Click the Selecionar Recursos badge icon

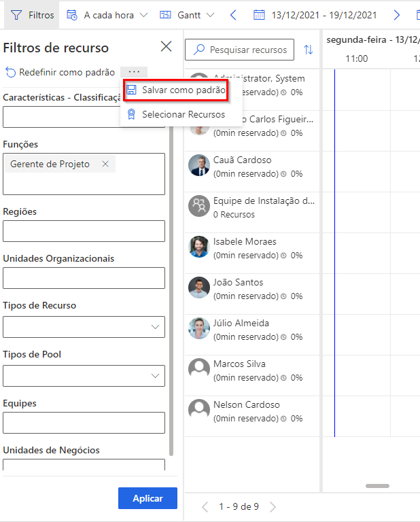click(131, 114)
